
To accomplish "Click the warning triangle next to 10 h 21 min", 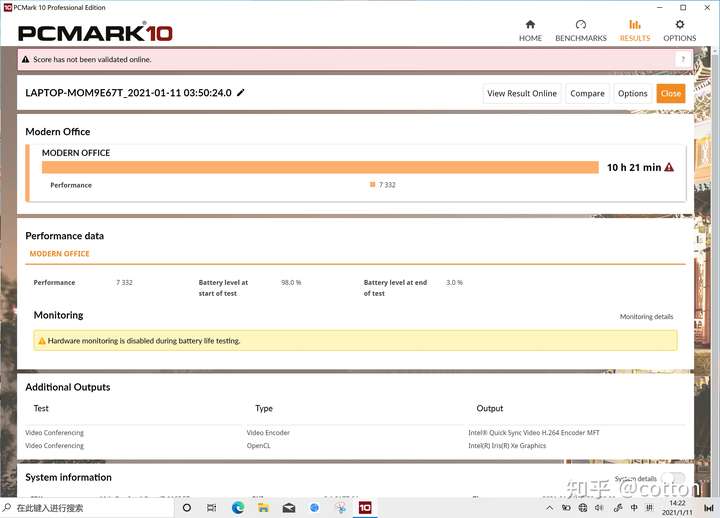I will 669,167.
